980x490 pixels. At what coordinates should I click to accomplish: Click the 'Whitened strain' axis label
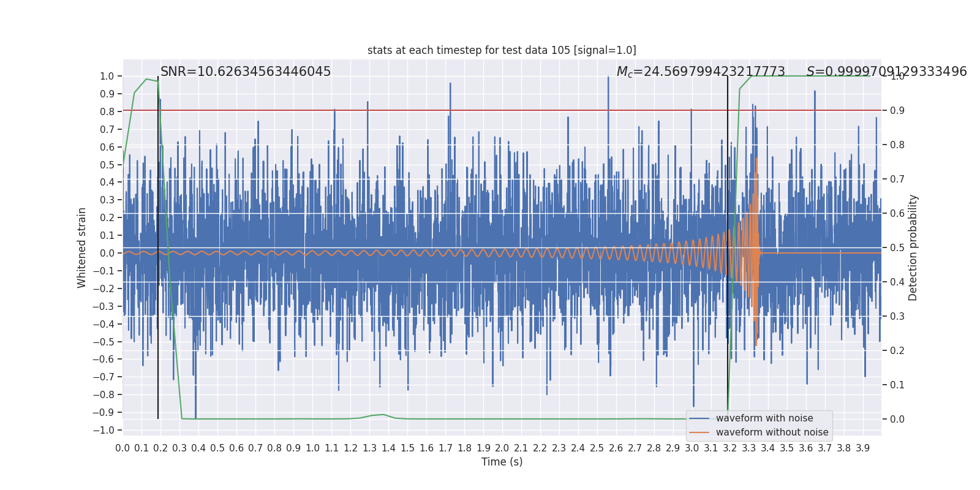(82, 247)
